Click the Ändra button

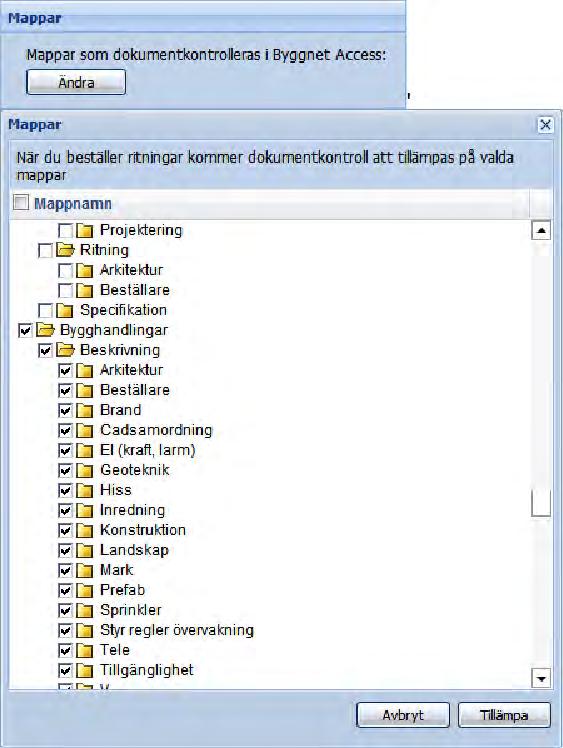tap(76, 82)
